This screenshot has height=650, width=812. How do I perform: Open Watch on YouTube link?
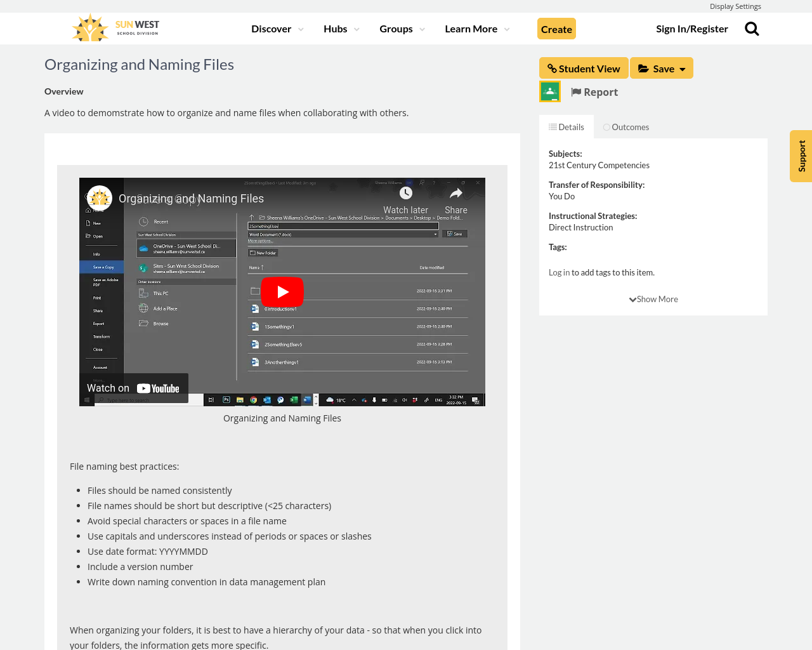(134, 388)
